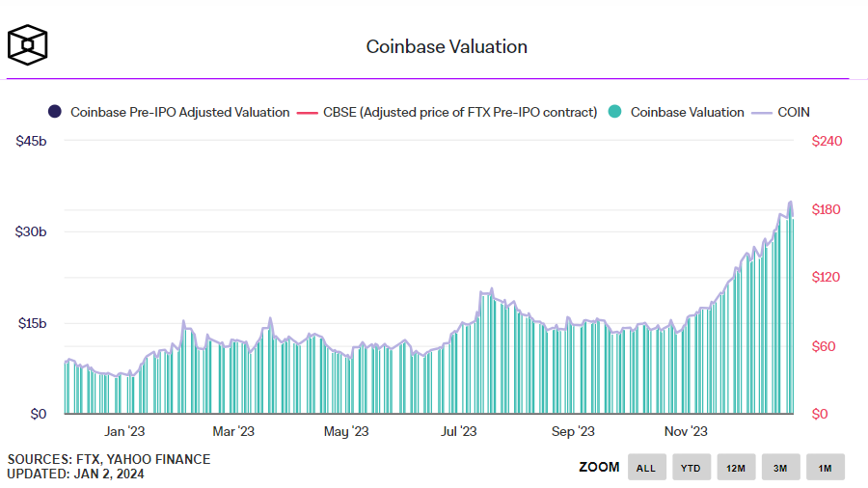The image size is (868, 488).
Task: Click the $60 right axis label
Action: (824, 346)
